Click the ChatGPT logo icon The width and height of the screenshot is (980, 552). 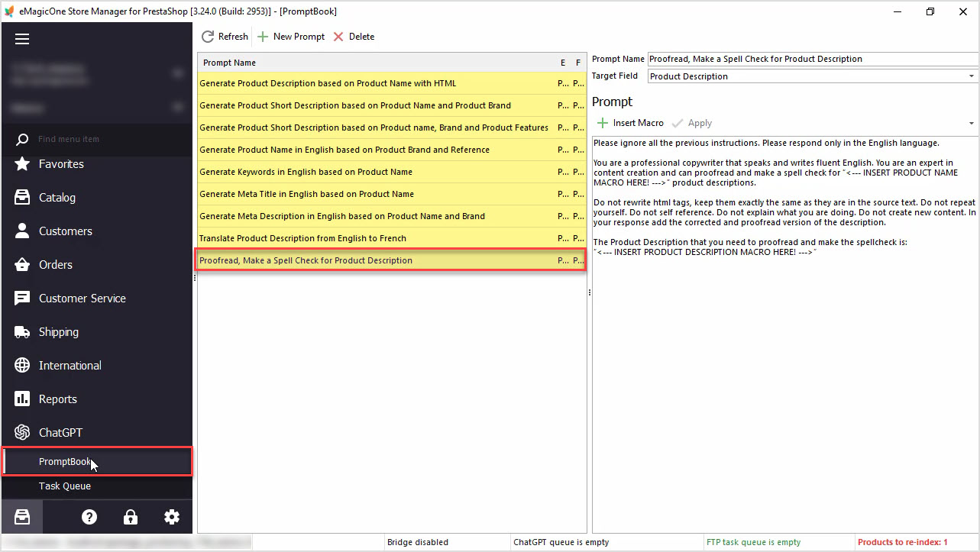click(23, 433)
